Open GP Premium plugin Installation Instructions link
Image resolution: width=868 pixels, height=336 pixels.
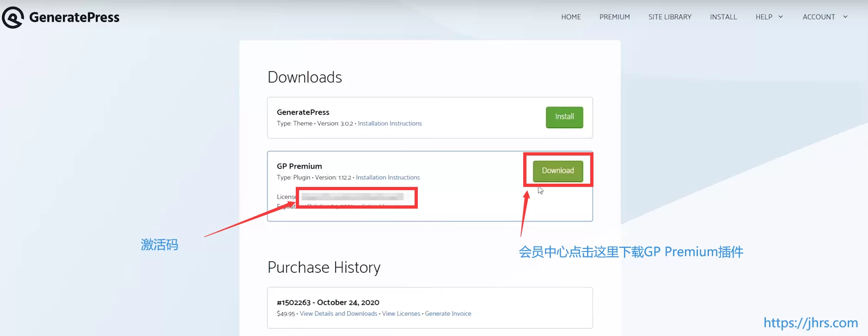(388, 178)
